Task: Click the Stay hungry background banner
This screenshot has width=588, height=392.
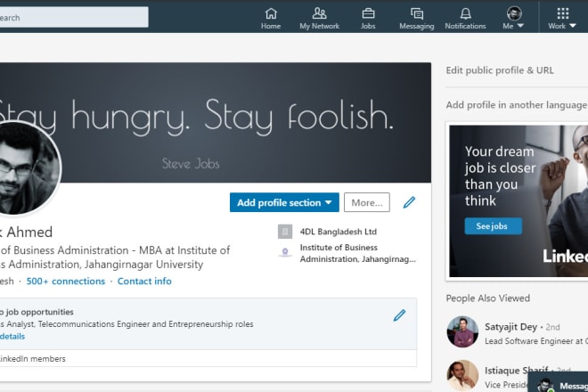Action: (x=216, y=122)
